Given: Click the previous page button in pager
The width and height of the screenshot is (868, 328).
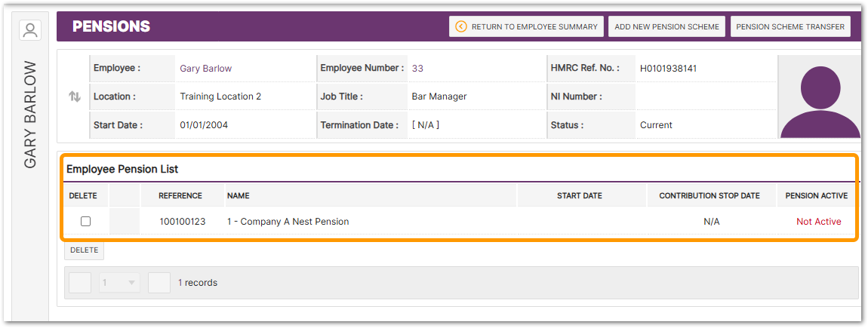Looking at the screenshot, I should [x=80, y=283].
